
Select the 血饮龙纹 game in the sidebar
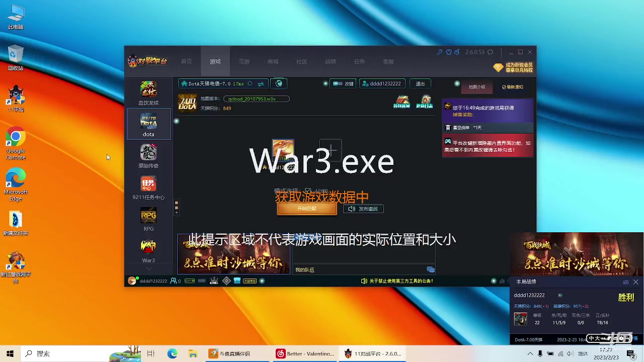[148, 93]
